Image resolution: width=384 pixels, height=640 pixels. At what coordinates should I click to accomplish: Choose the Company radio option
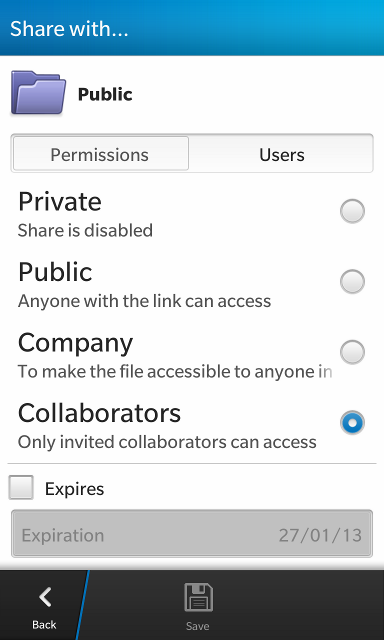pyautogui.click(x=352, y=352)
